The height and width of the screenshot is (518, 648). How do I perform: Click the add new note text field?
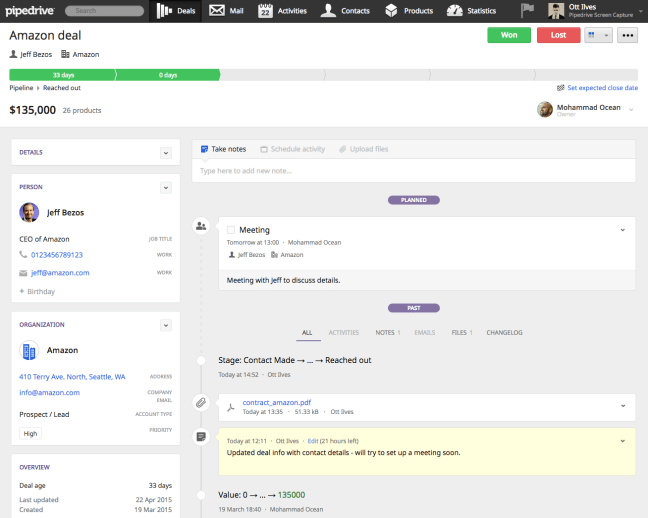pos(413,171)
